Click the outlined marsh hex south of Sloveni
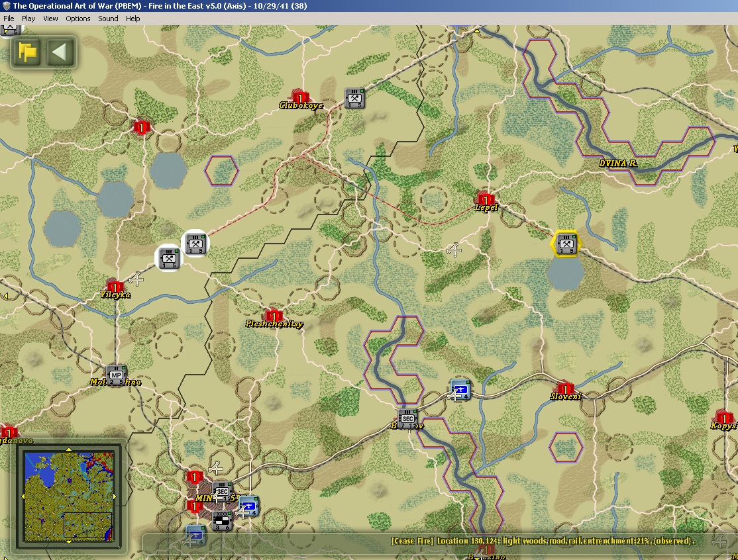Viewport: 738px width, 560px height. click(x=566, y=447)
